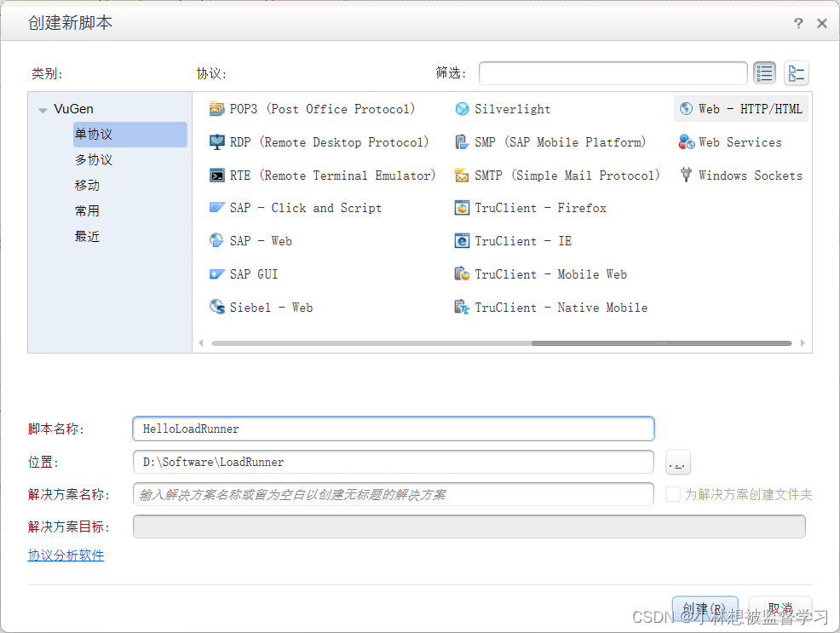The width and height of the screenshot is (840, 633).
Task: Click the 脚本名称 field with HelloLoadRunner
Action: [x=394, y=429]
